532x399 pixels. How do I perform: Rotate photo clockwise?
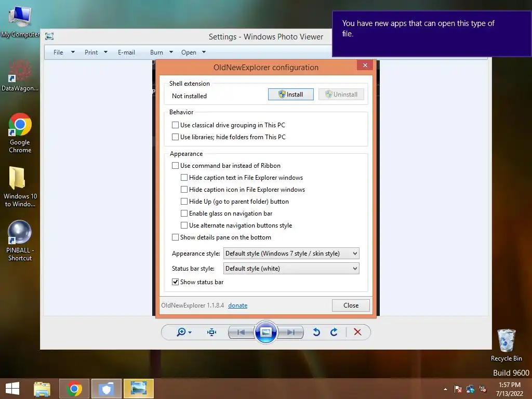pos(334,332)
